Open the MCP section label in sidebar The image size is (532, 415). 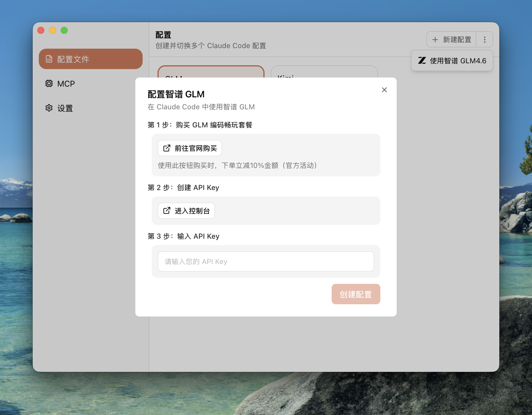tap(66, 84)
